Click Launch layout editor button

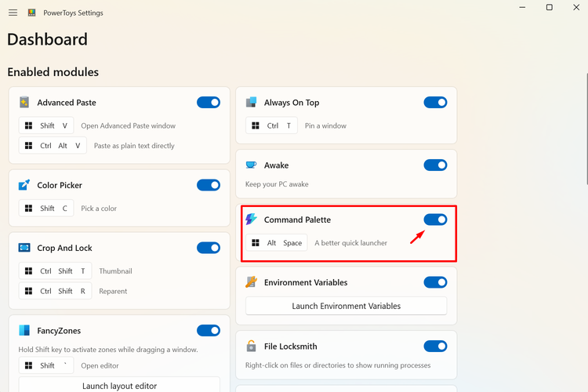tap(119, 386)
